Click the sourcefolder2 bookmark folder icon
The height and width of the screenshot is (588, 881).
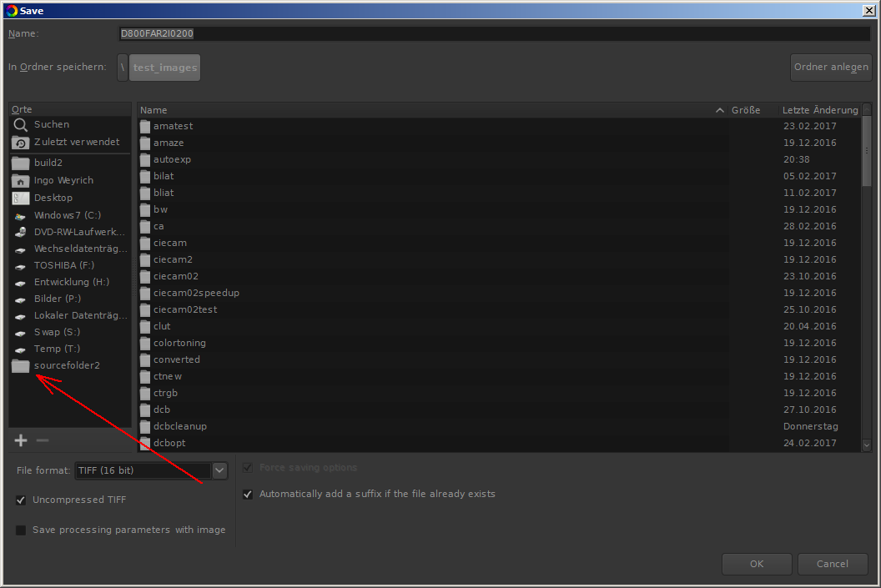coord(20,366)
